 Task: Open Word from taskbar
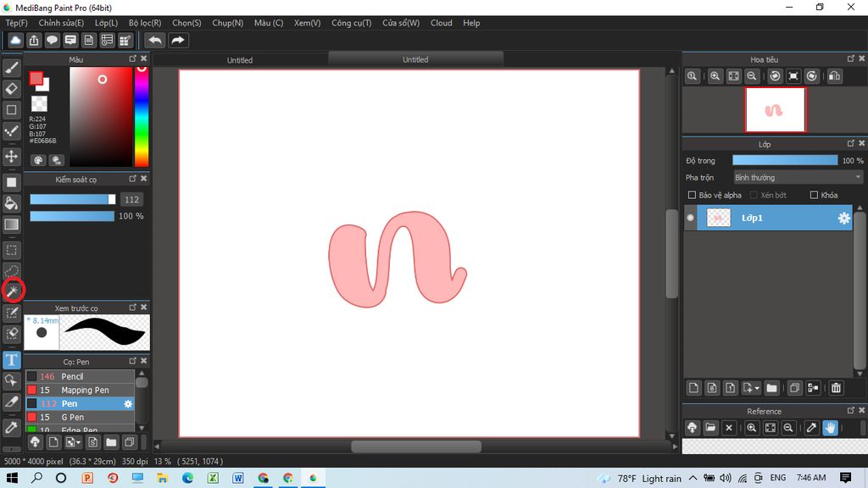[x=238, y=478]
